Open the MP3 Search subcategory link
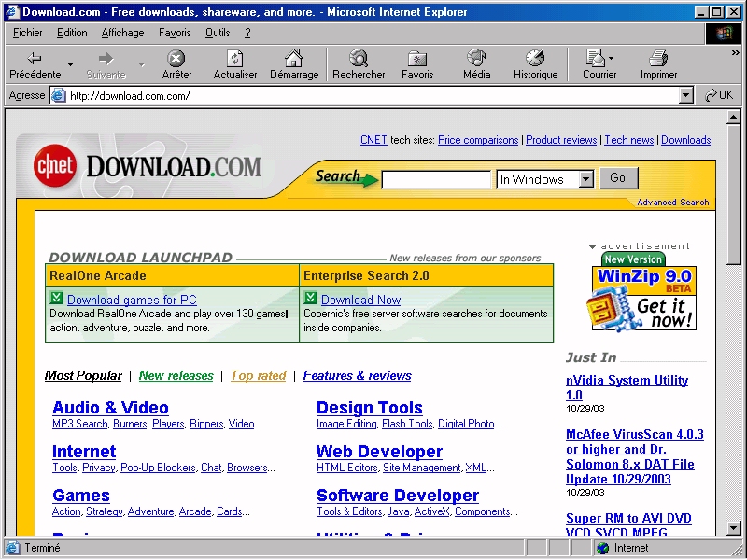Screen dimensions: 747x560 tap(80, 424)
